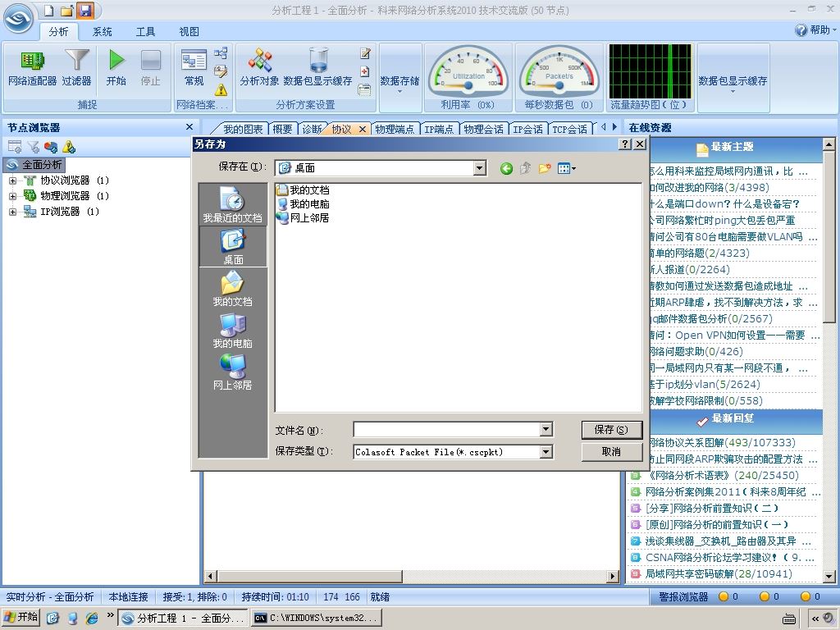Select 我的文档 in places bar
Screen dimensions: 840x630
232,288
